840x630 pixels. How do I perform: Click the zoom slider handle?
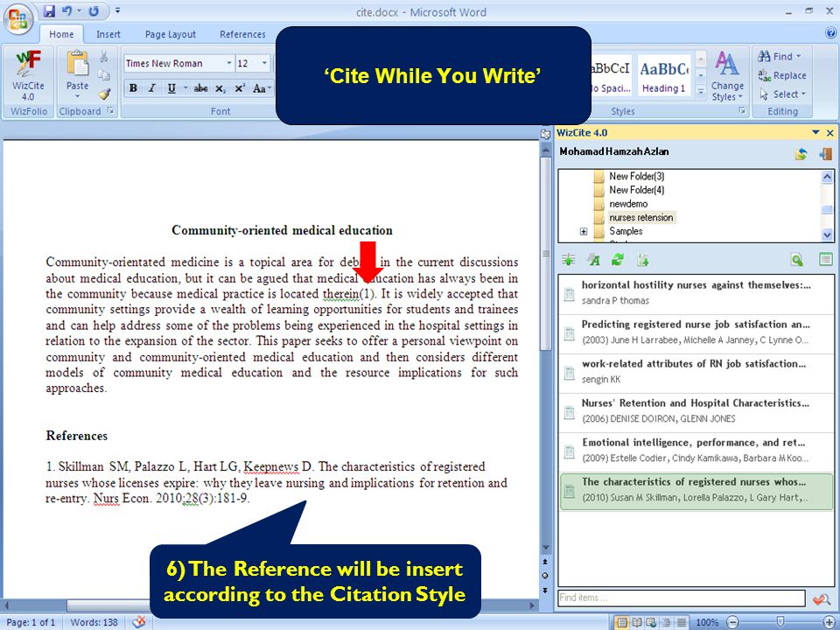(x=780, y=622)
